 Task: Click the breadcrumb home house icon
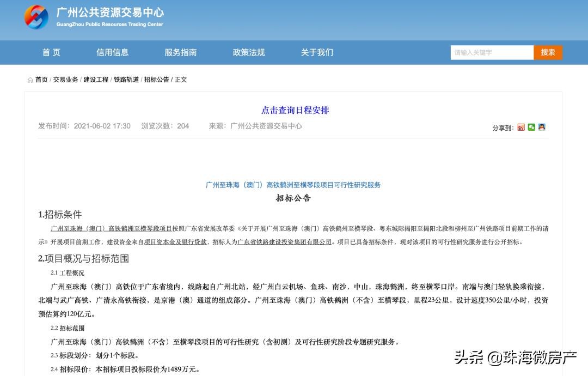point(30,80)
